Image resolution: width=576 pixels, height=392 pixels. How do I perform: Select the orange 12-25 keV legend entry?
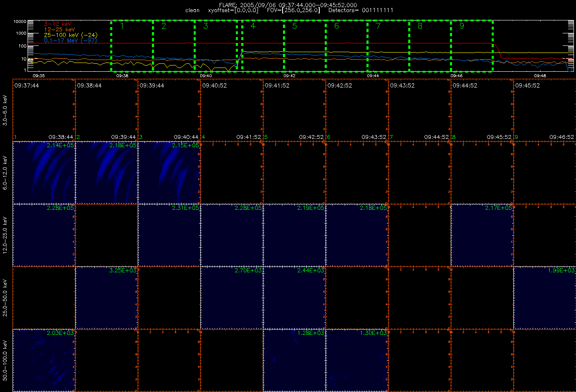(x=59, y=30)
